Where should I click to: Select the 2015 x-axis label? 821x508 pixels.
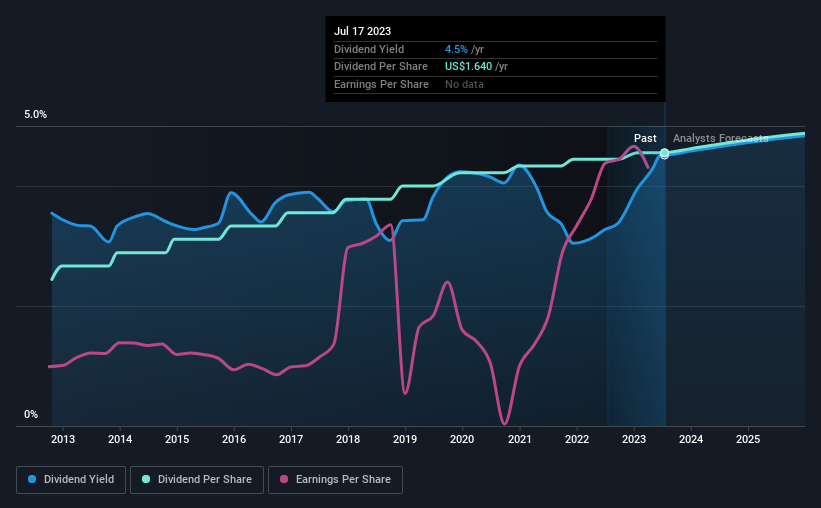click(177, 439)
